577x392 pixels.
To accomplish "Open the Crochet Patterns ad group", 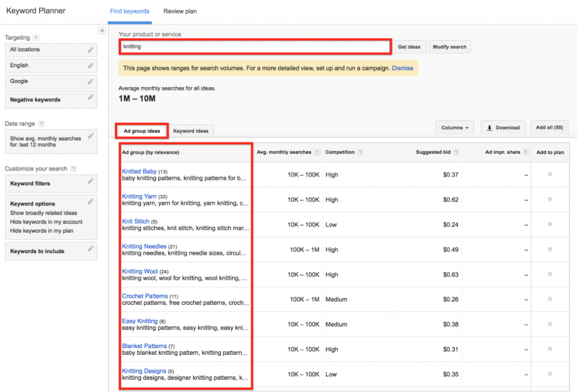I will click(145, 296).
